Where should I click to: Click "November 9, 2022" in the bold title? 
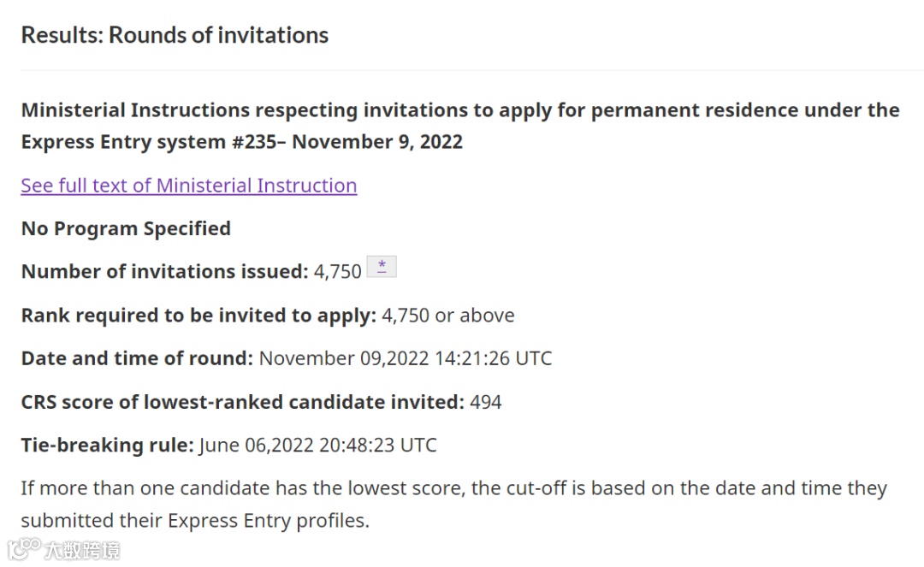377,142
